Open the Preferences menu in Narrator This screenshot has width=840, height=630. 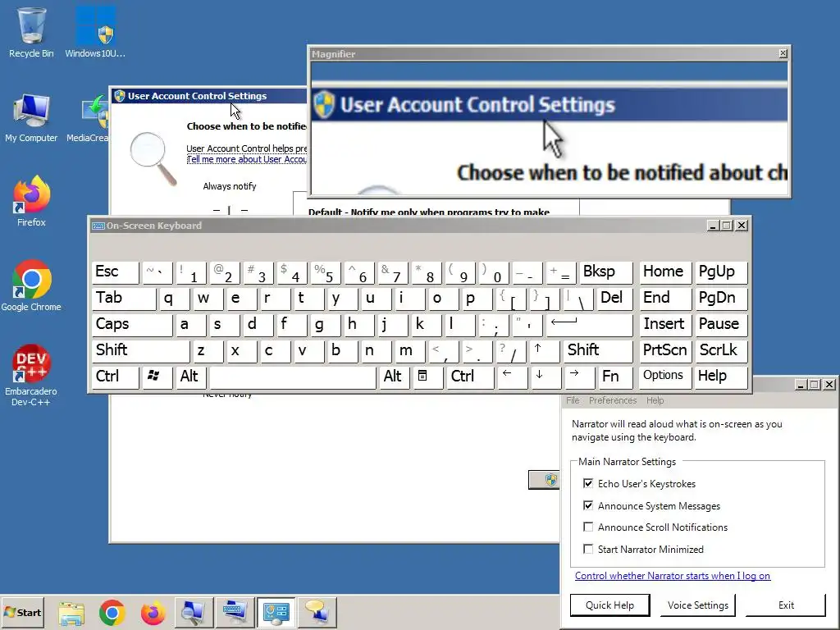pyautogui.click(x=613, y=400)
